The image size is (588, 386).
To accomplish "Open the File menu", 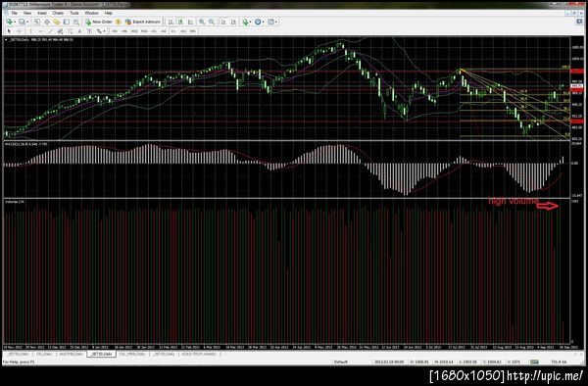I will pos(14,13).
